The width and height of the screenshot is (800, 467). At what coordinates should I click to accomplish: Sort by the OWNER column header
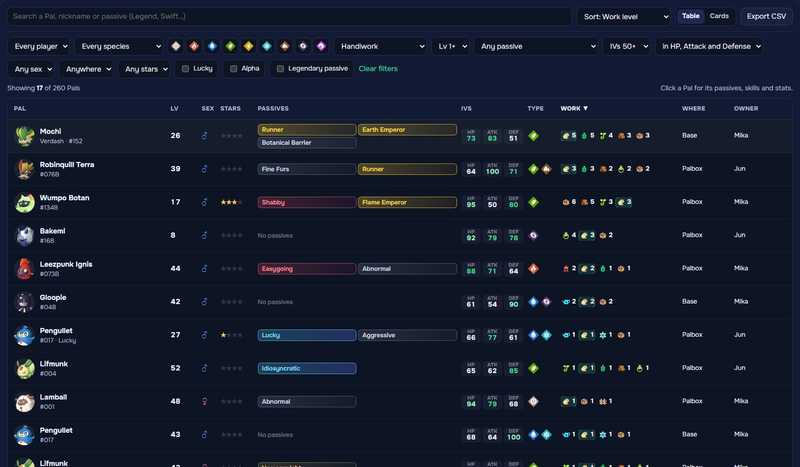746,108
